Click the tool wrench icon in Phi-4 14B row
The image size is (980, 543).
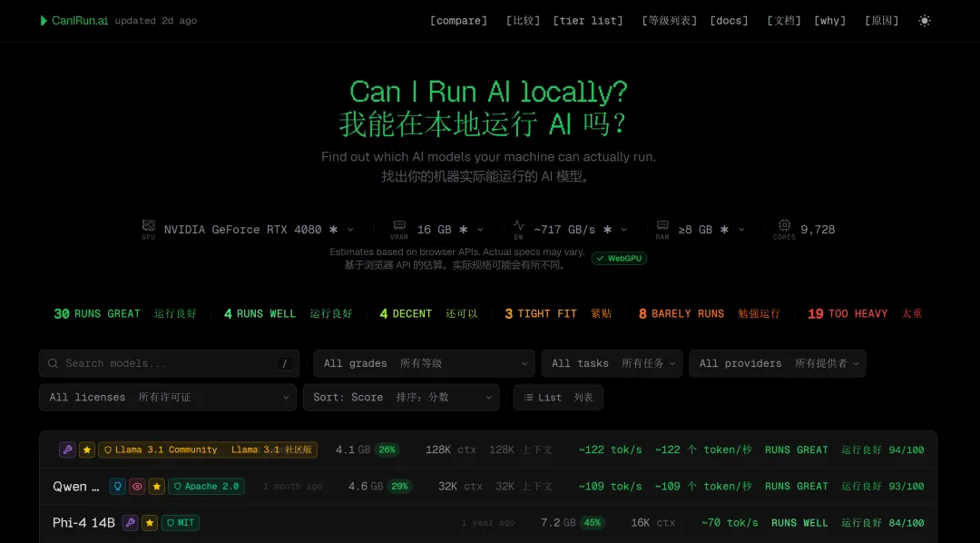point(130,522)
